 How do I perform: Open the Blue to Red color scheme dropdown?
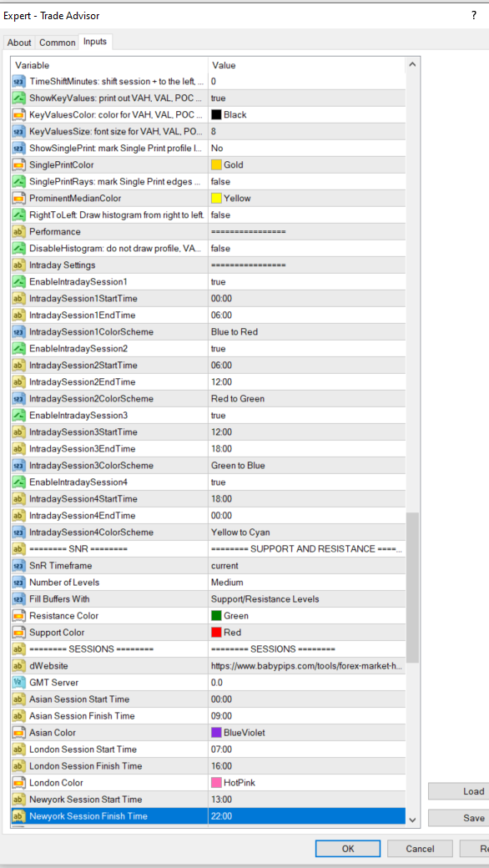click(306, 331)
